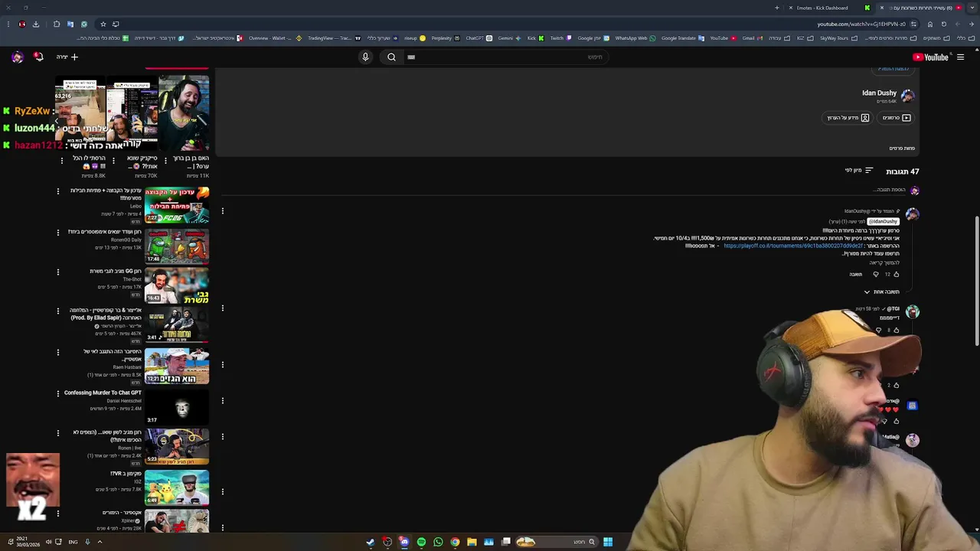Switch the ENG input language indicator
980x551 pixels.
(x=73, y=542)
